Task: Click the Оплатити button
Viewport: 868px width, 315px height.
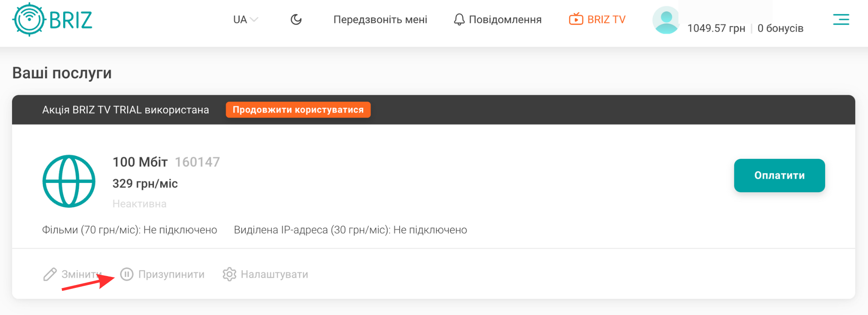Action: coord(779,175)
